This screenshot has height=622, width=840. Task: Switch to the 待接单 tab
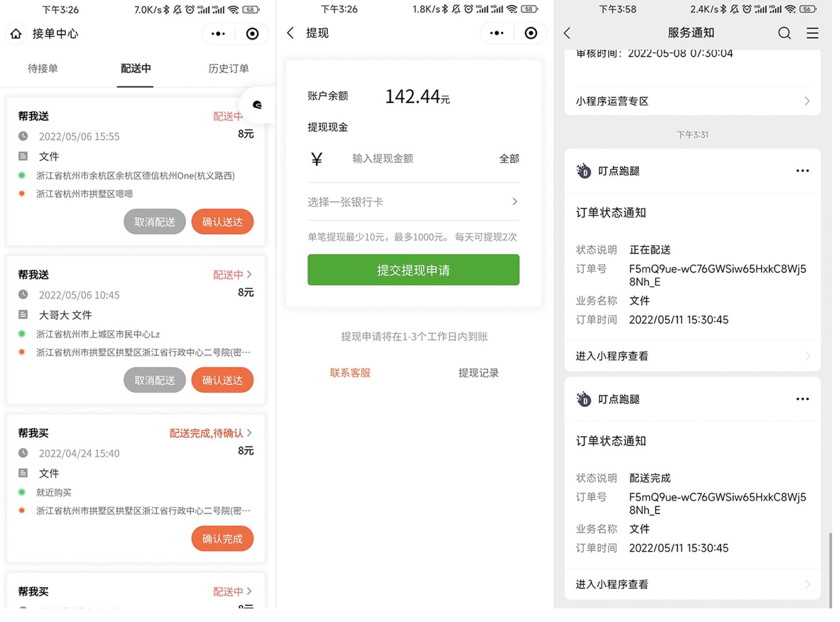tap(43, 69)
